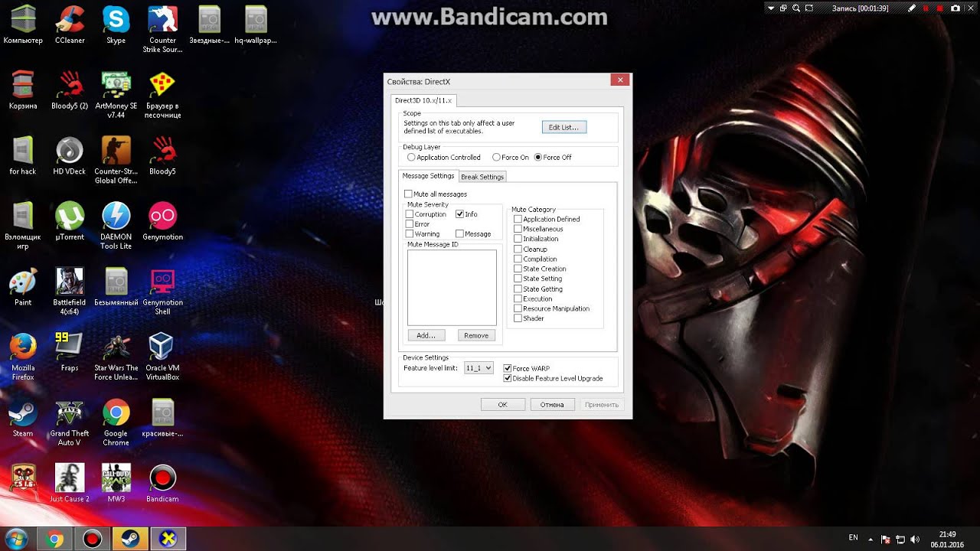
Task: Uncheck the Info severity checkbox
Action: (460, 214)
